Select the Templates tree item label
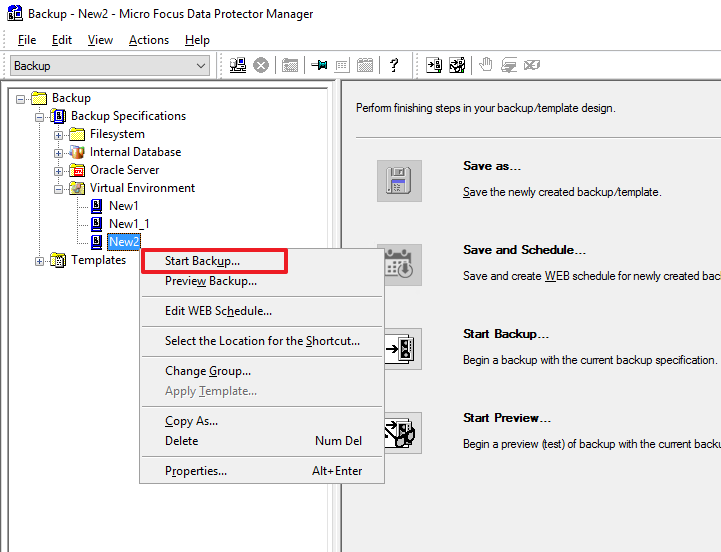 98,260
